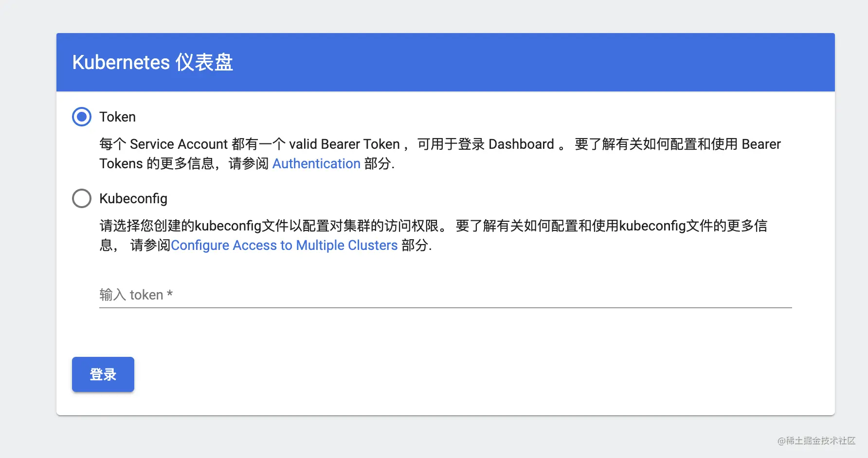Open Configure Access to Multiple Clusters link
Image resolution: width=868 pixels, height=458 pixels.
[284, 245]
